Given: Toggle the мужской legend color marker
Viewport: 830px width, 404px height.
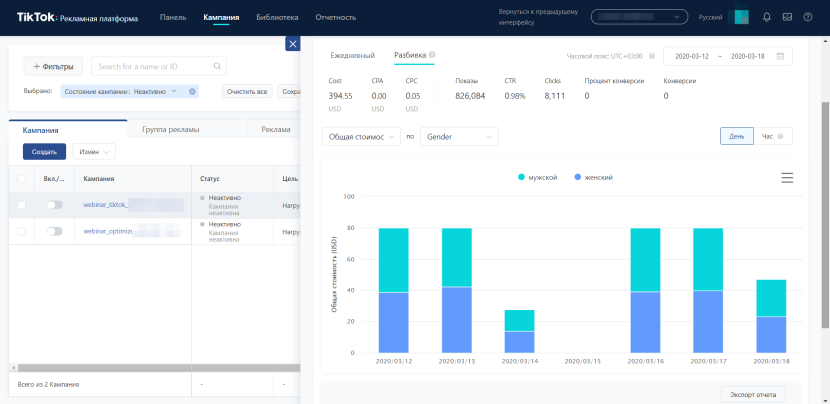Looking at the screenshot, I should click(522, 177).
